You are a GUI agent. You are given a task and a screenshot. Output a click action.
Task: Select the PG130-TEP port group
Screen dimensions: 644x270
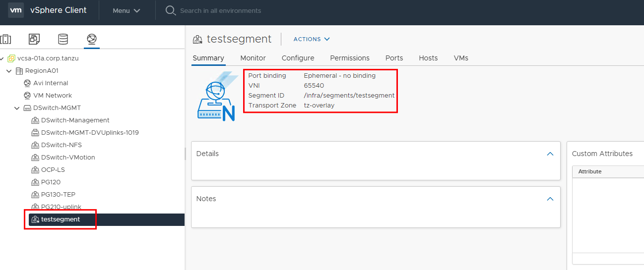click(58, 195)
